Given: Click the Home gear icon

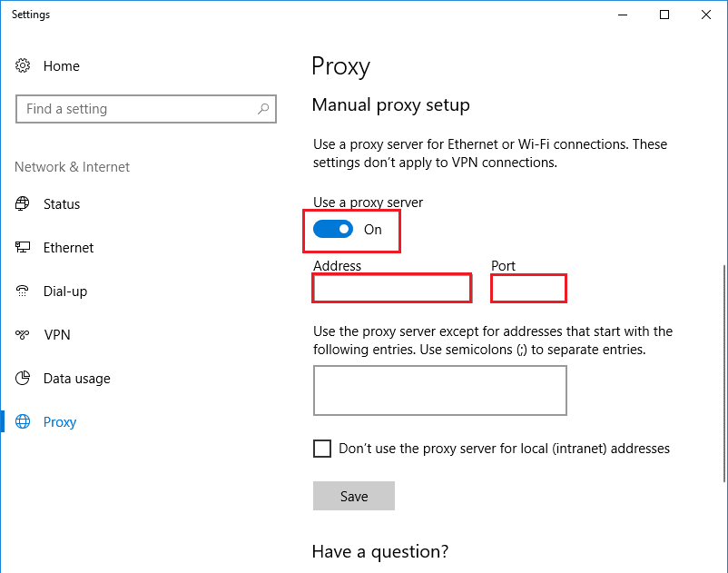Looking at the screenshot, I should (23, 66).
